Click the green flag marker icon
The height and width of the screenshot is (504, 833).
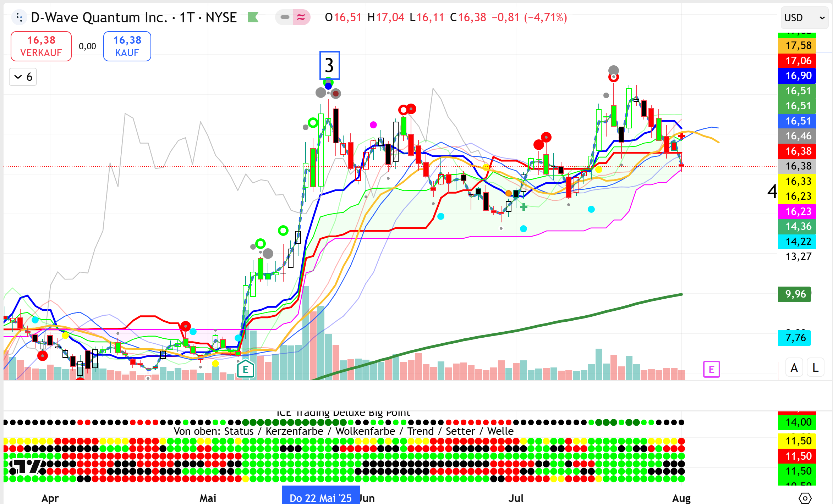253,17
